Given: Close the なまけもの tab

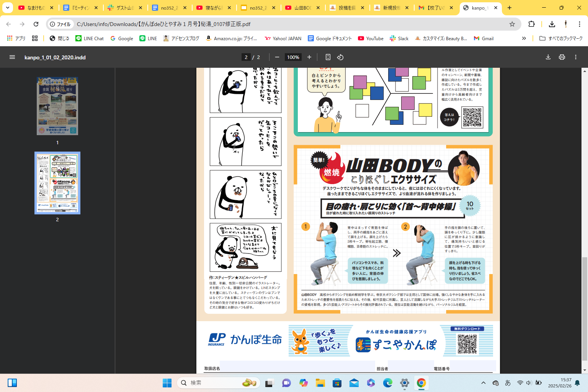Looking at the screenshot, I should (52, 8).
